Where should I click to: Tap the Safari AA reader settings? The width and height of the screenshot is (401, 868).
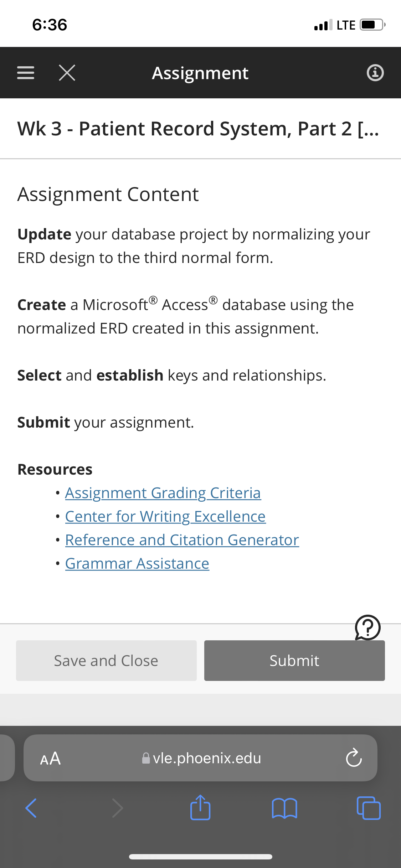[x=50, y=758]
